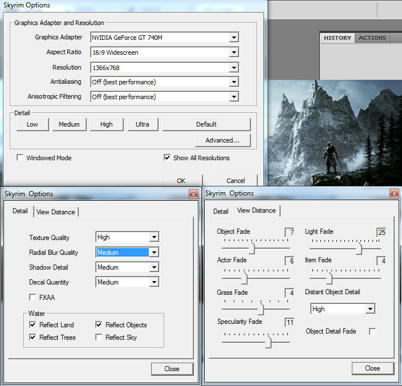Open the Decal Quantity dropdown

click(127, 282)
